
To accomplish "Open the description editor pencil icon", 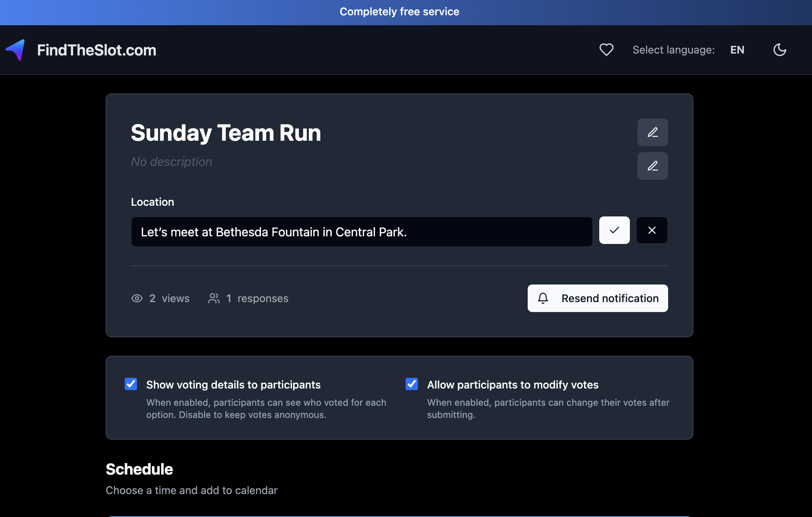I will 652,166.
